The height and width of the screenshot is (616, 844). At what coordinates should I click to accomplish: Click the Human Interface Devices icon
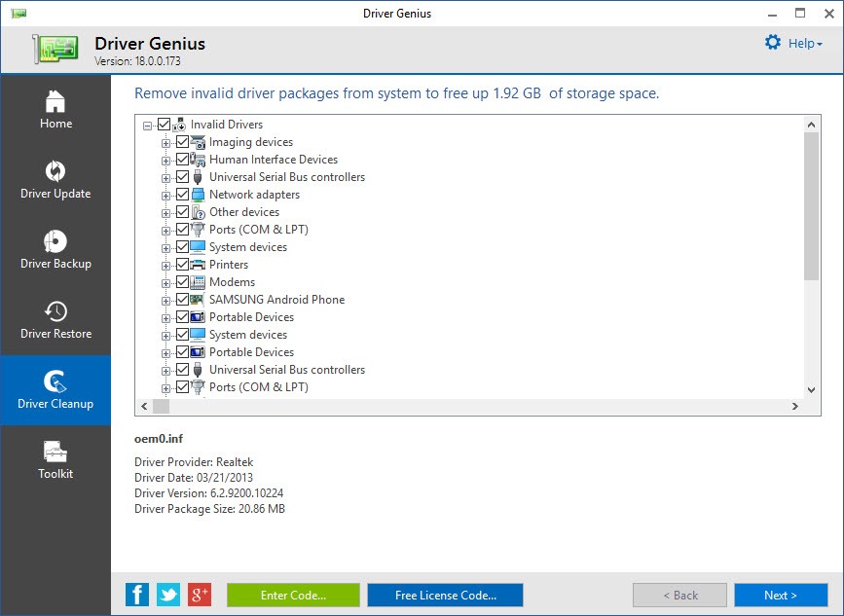click(x=198, y=160)
